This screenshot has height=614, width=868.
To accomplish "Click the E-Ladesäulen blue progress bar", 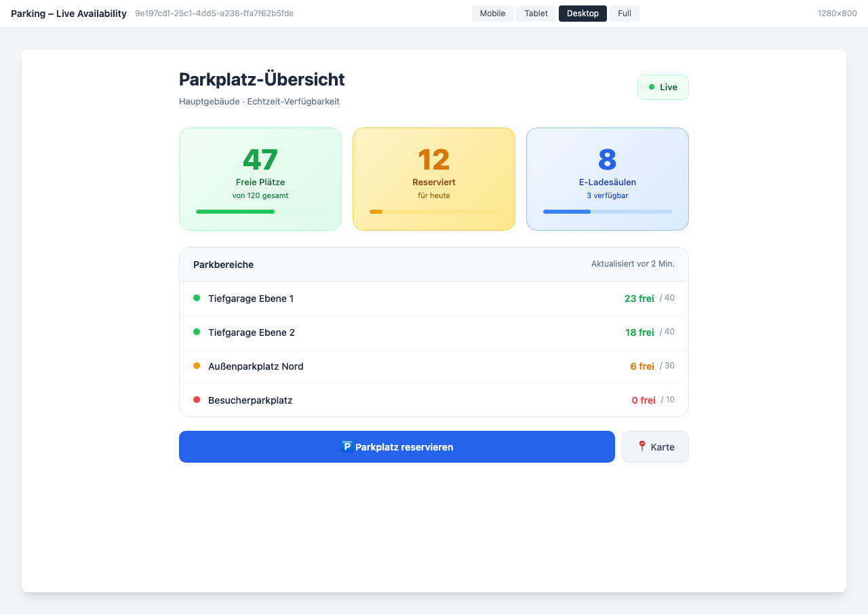I will [608, 212].
